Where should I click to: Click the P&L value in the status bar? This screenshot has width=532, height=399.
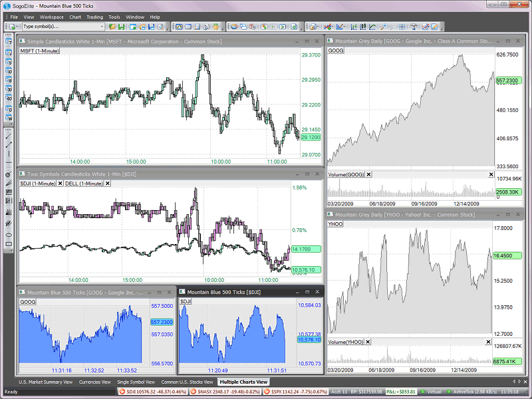tap(401, 392)
